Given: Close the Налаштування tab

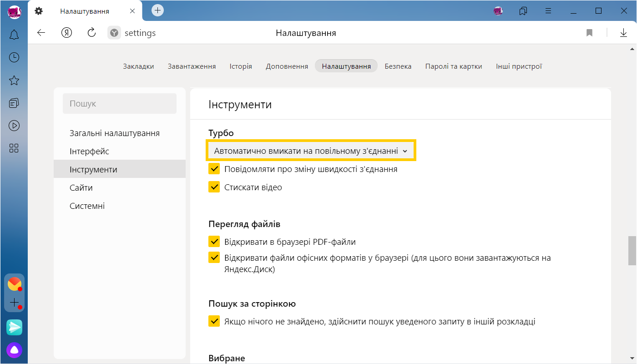Looking at the screenshot, I should coord(132,11).
